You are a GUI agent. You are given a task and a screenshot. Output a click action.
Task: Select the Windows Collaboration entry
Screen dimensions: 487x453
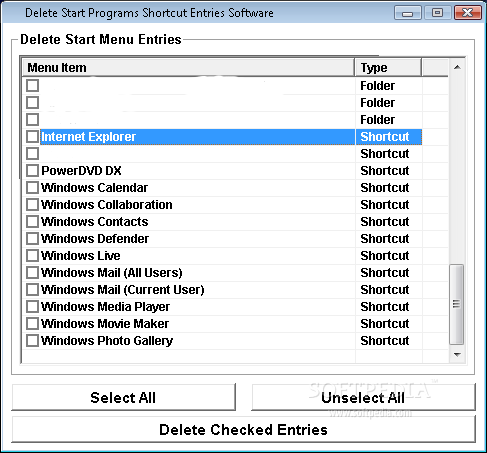(x=107, y=205)
